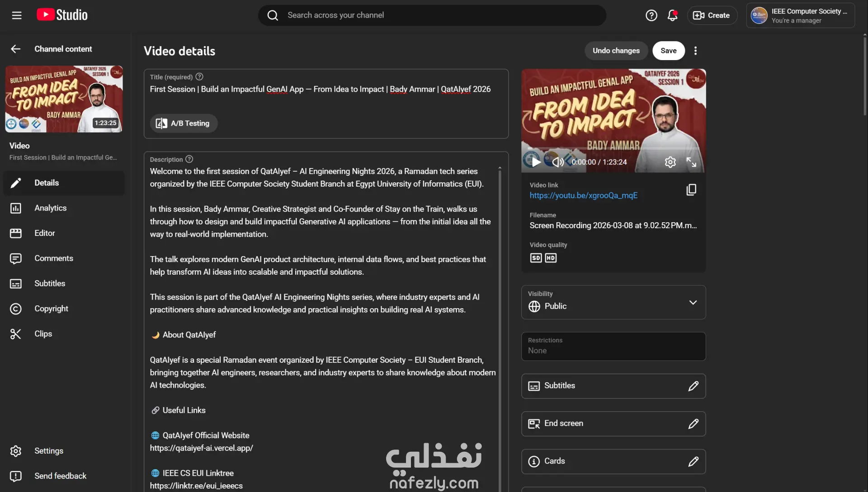Click the title help icon
Image resolution: width=868 pixels, height=492 pixels.
199,77
